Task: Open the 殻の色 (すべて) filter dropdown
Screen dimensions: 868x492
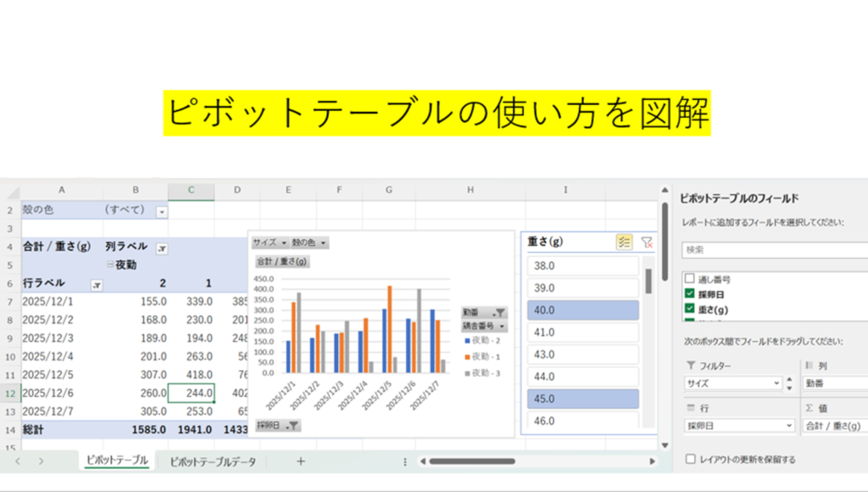Action: 161,212
